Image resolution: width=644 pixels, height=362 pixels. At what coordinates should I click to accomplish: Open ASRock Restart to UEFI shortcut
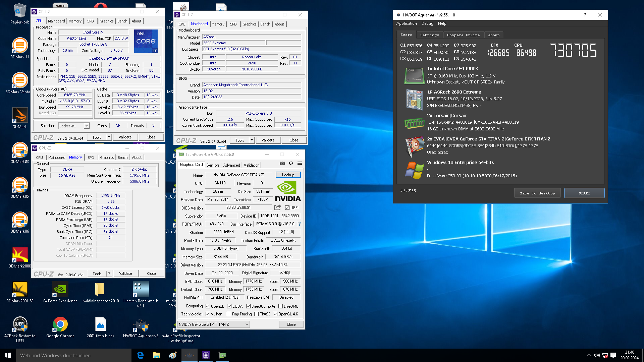click(20, 330)
